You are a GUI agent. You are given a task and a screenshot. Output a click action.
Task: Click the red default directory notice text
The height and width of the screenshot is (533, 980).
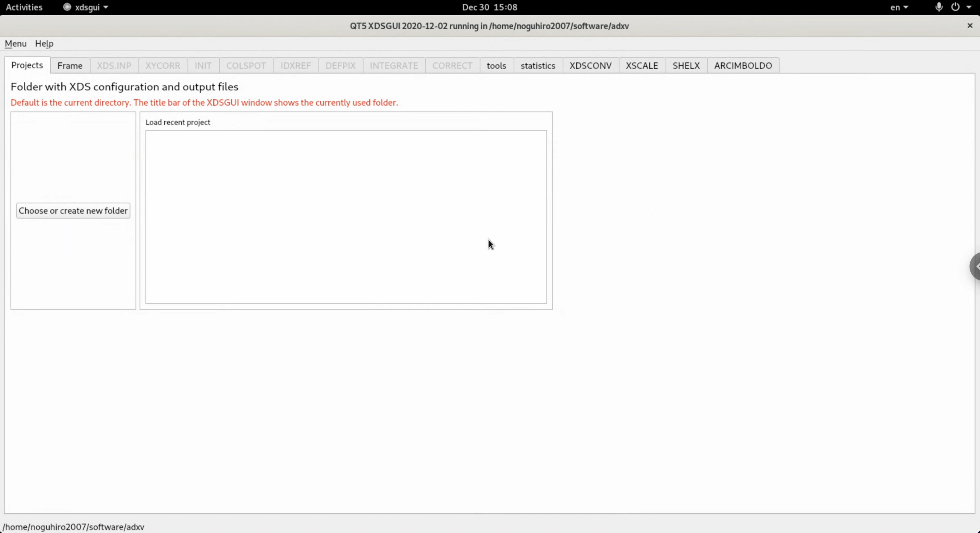pyautogui.click(x=204, y=103)
